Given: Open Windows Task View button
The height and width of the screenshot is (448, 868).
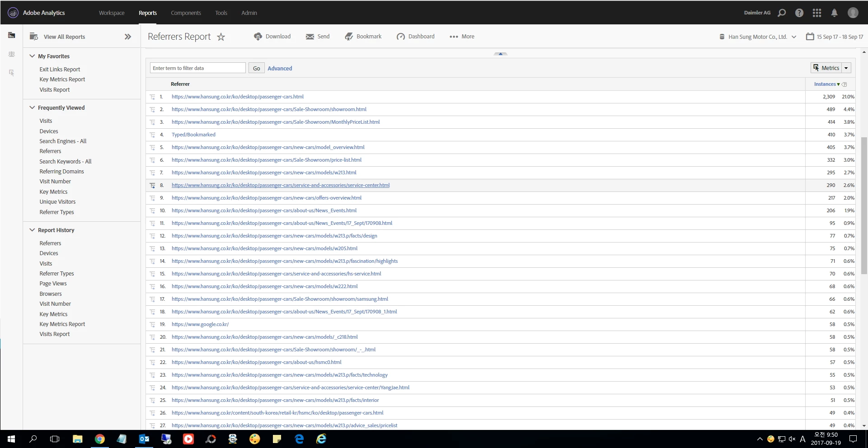Looking at the screenshot, I should coord(55,439).
